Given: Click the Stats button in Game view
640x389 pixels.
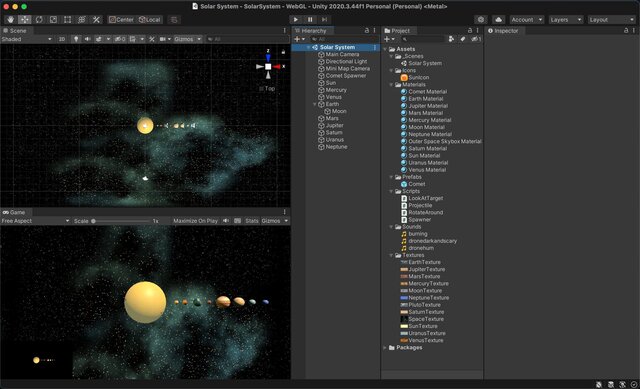Looking at the screenshot, I should 252,221.
